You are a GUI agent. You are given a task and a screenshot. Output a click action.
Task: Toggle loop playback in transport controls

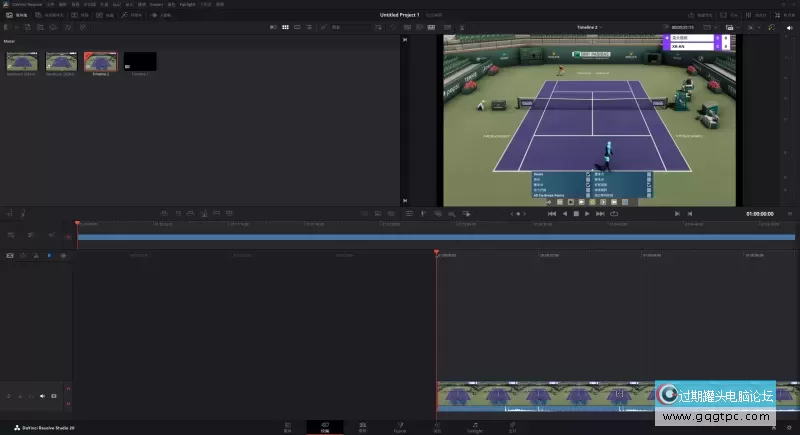(x=614, y=214)
